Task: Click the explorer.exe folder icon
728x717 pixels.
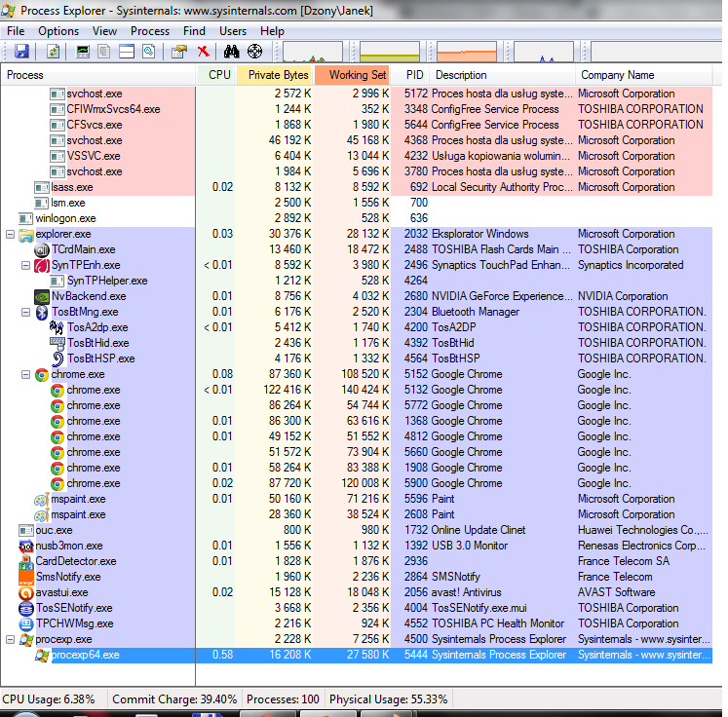Action: (x=26, y=235)
